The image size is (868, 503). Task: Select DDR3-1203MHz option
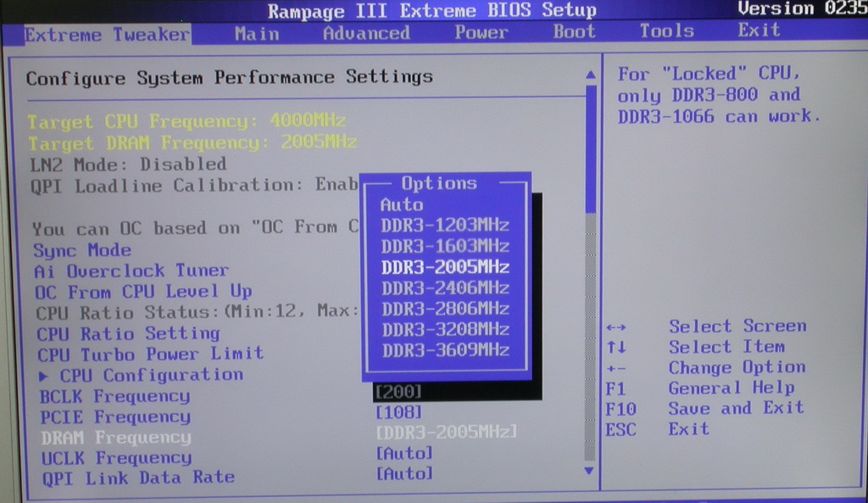point(445,226)
